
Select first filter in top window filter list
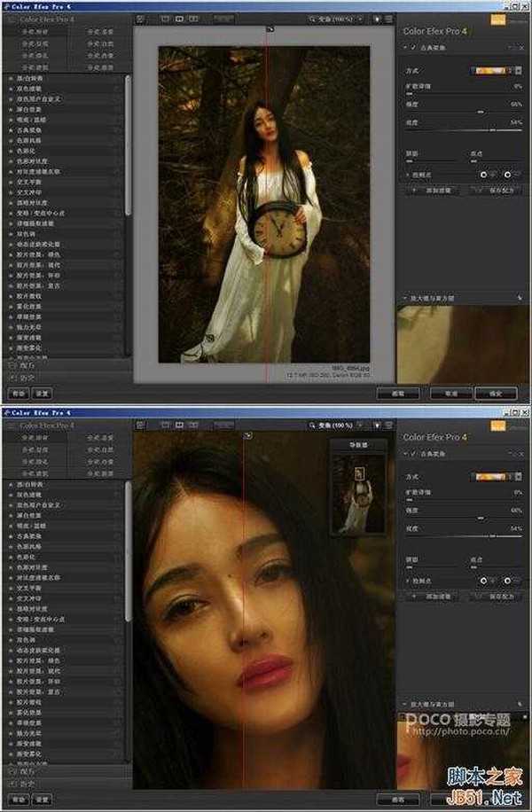[64, 78]
